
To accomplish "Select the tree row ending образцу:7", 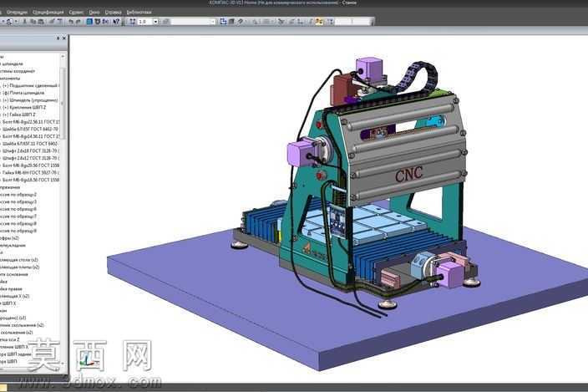I will 18,216.
